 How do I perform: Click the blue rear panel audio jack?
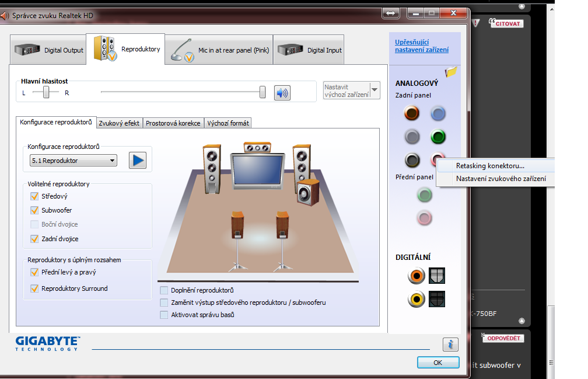437,113
